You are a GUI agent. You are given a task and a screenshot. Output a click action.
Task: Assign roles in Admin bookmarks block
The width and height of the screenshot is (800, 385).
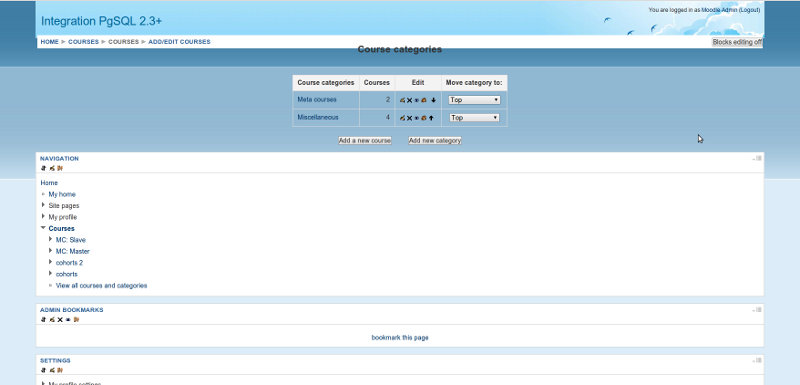(76, 320)
